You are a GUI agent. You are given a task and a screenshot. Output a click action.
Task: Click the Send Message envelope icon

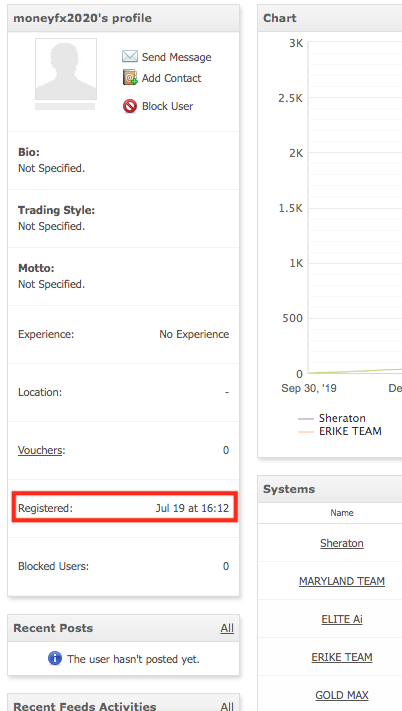click(130, 57)
